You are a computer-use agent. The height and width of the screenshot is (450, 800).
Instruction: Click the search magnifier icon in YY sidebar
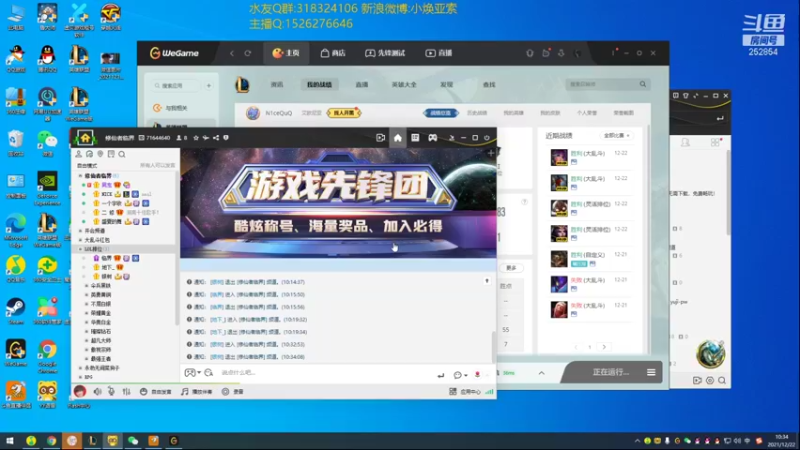121,154
